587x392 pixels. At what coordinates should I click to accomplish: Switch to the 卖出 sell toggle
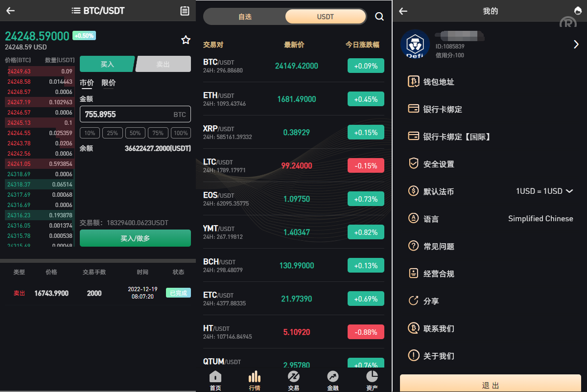point(163,64)
